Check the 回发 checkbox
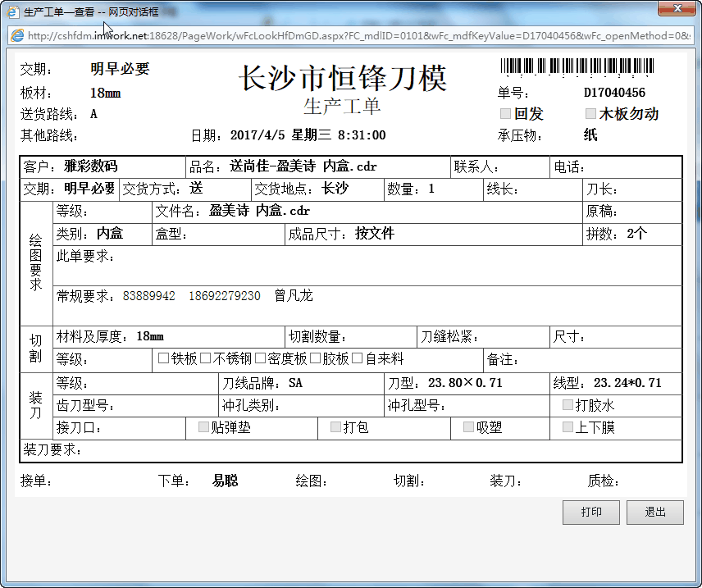Viewport: 702px width, 588px height. 506,114
